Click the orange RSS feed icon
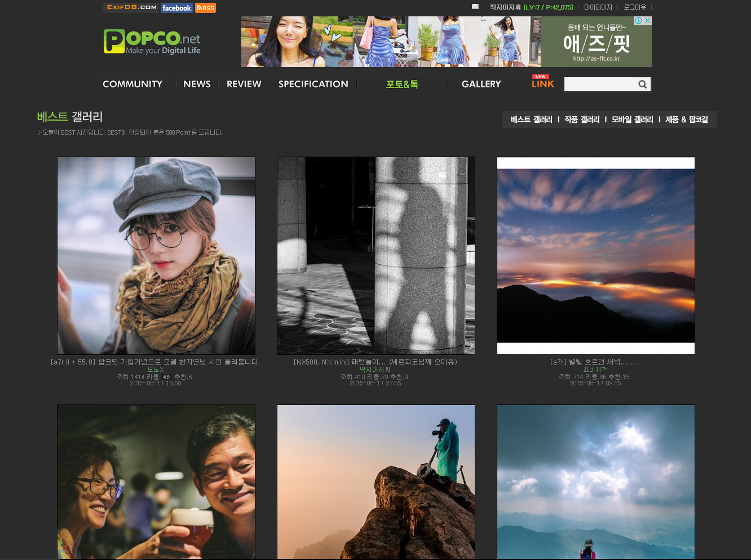 point(206,8)
